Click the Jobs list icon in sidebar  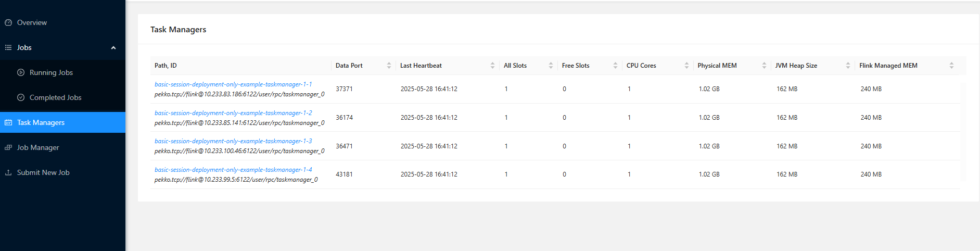click(x=8, y=47)
